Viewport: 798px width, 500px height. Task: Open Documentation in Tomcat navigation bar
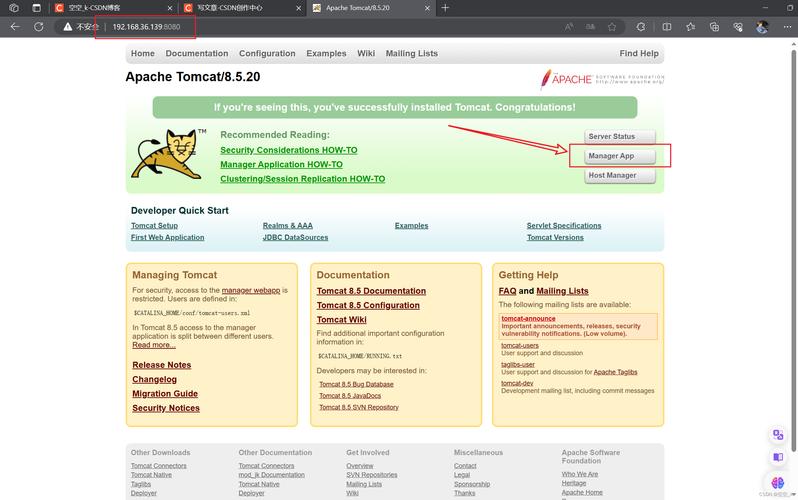point(197,53)
